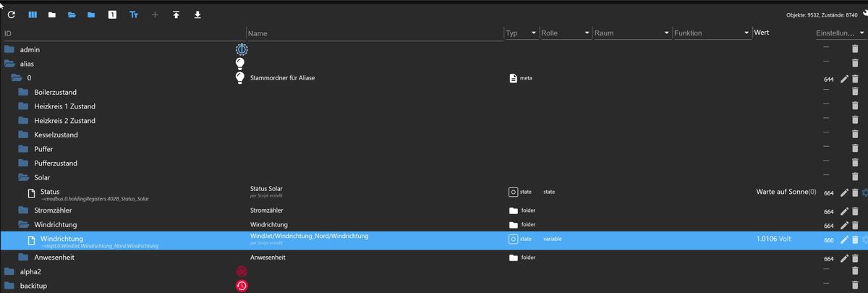Collapse the Windrichtung folder
Image resolution: width=868 pixels, height=293 pixels.
24,224
